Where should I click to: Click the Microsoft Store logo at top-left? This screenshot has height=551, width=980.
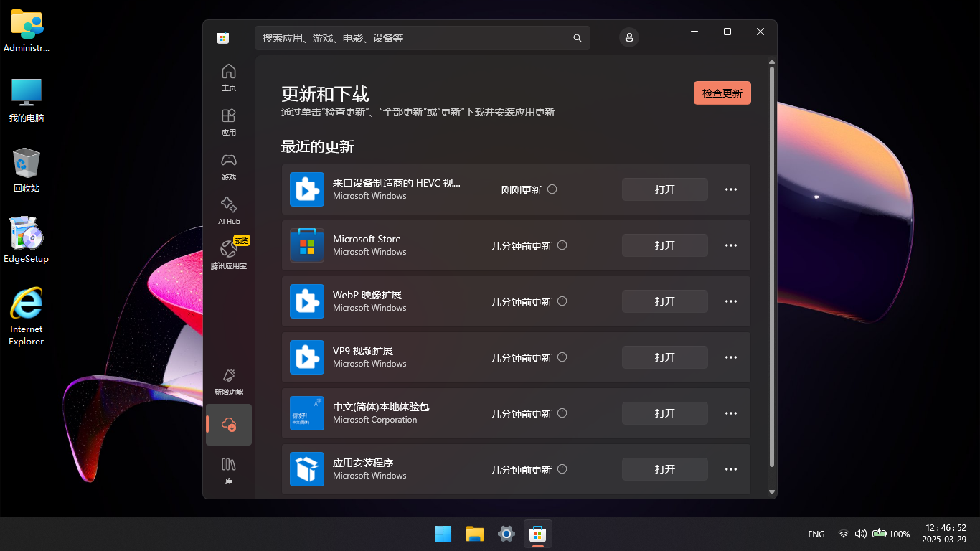[222, 38]
